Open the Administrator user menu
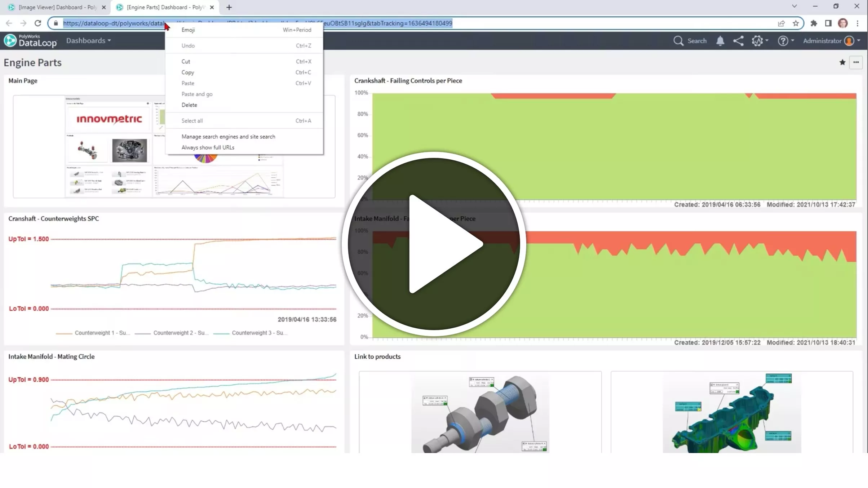 [832, 41]
